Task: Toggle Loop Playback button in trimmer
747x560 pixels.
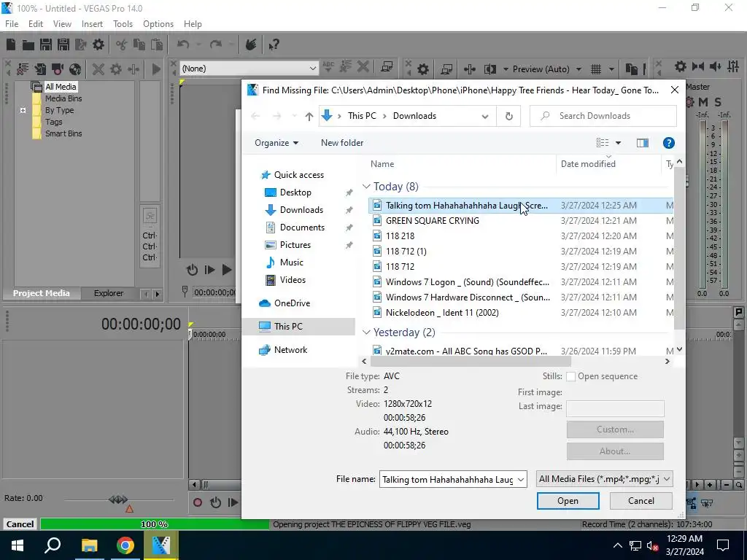Action: [192, 270]
